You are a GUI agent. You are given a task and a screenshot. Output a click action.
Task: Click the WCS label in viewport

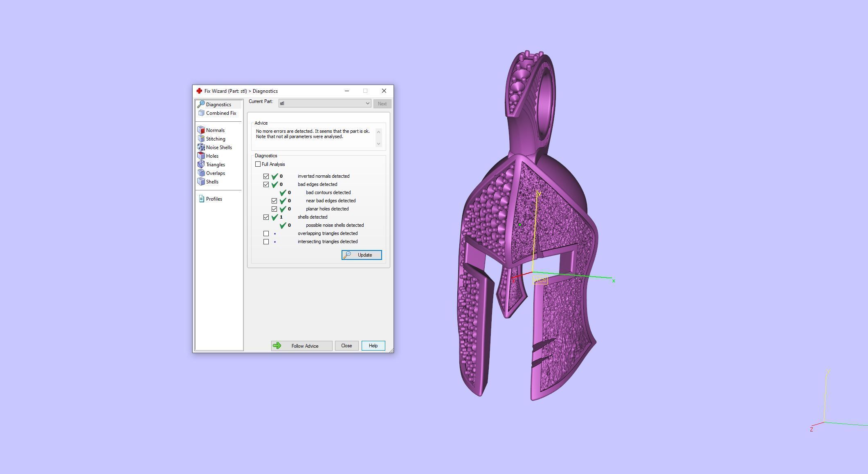(540, 280)
